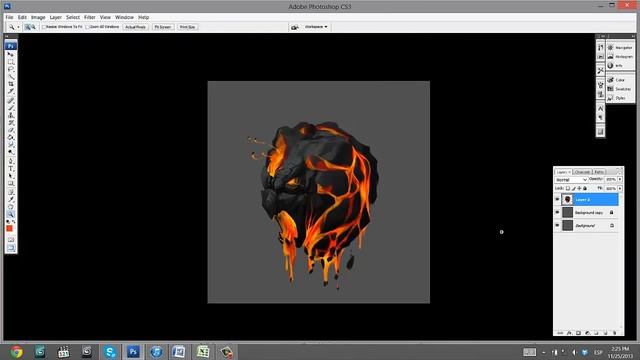Click the Opacity value field
Image resolution: width=640 pixels, height=360 pixels.
[611, 179]
